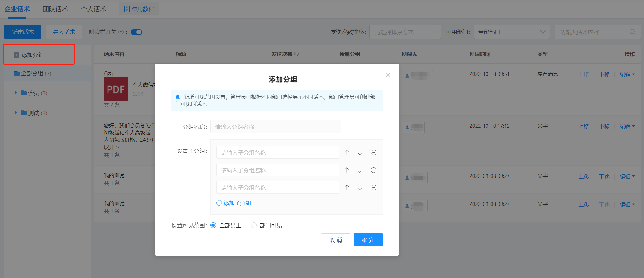This screenshot has height=278, width=644.
Task: Click the bell notice icon in dialog
Action: [x=178, y=97]
